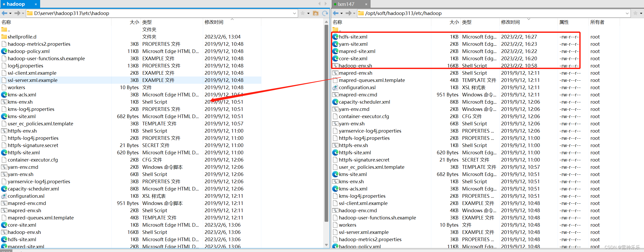
Task: Toggle sort direction on left pane 修改时间 column
Action: 214,22
